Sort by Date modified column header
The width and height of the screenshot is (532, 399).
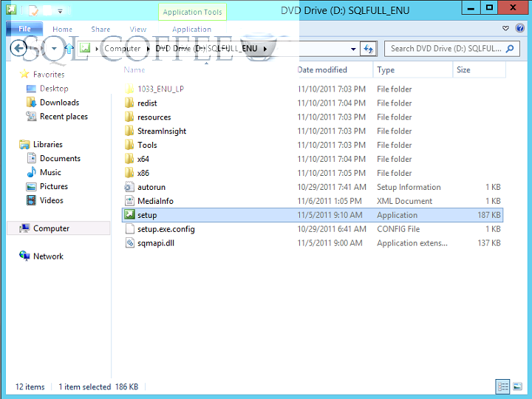(x=322, y=70)
